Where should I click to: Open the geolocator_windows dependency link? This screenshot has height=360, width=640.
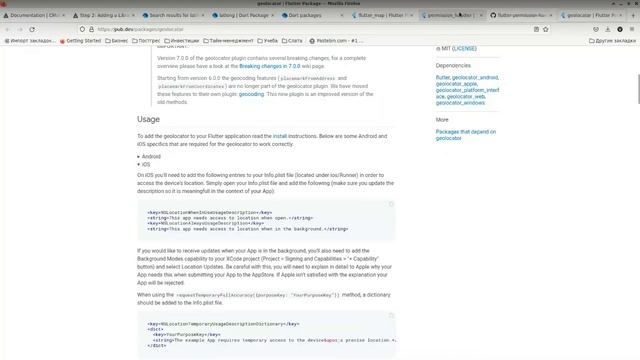(x=460, y=103)
